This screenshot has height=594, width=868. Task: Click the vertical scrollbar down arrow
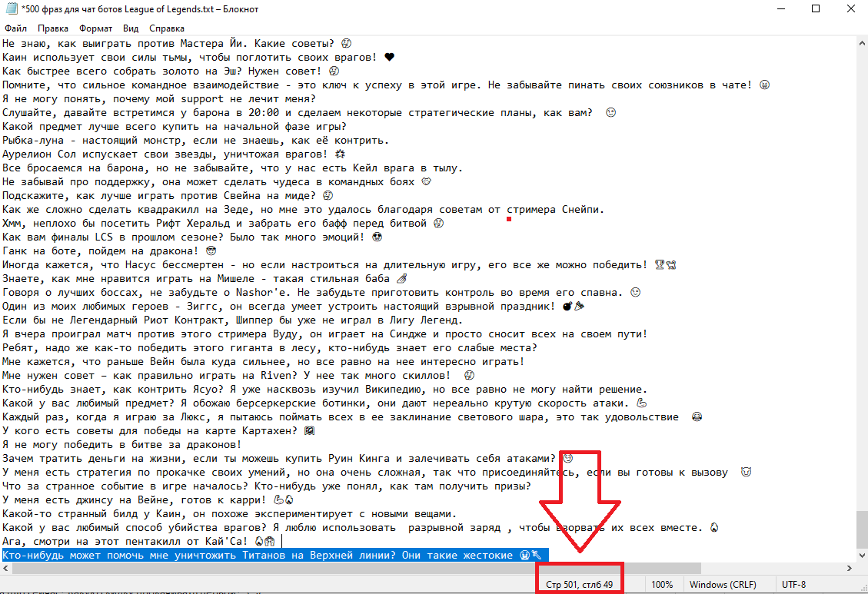pos(861,555)
